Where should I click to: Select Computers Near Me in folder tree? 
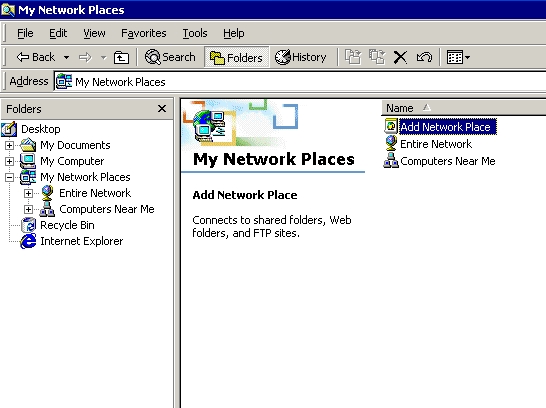click(107, 209)
